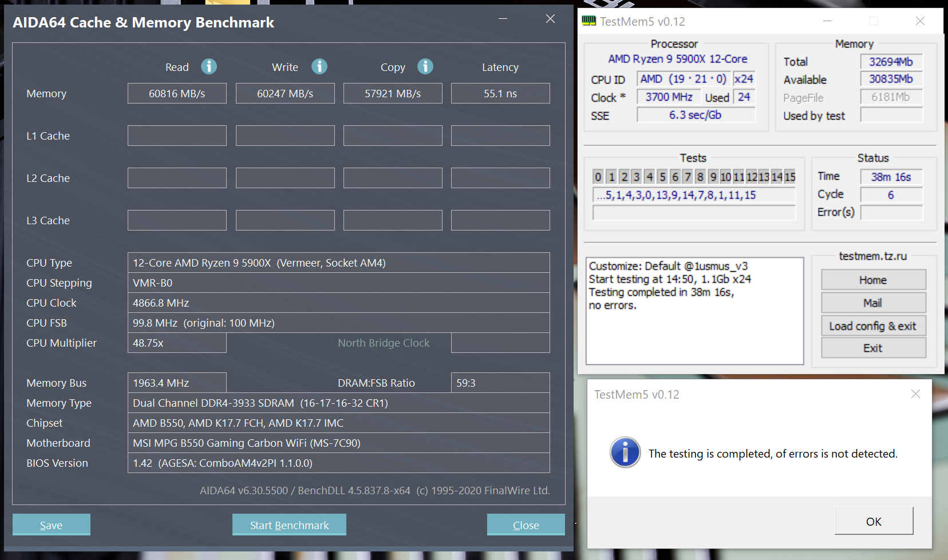Viewport: 948px width, 560px height.
Task: Click the AIDA64 v6.30.5500 version footer text
Action: (x=375, y=490)
